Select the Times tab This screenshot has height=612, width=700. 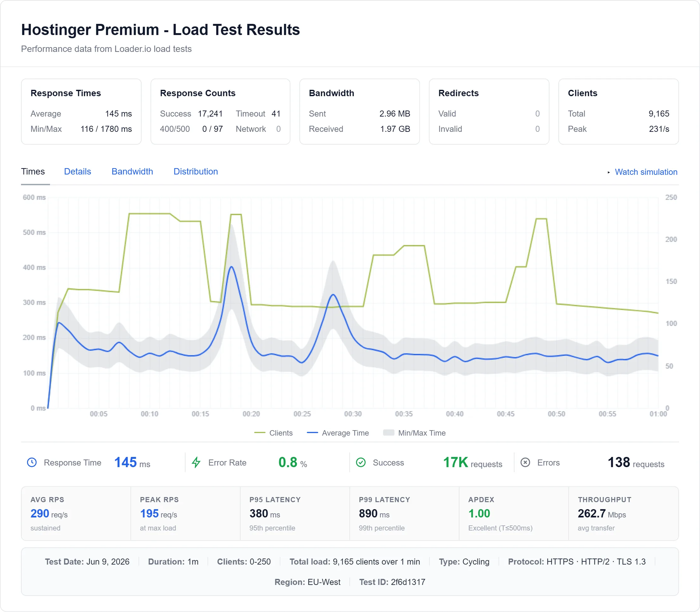tap(33, 171)
